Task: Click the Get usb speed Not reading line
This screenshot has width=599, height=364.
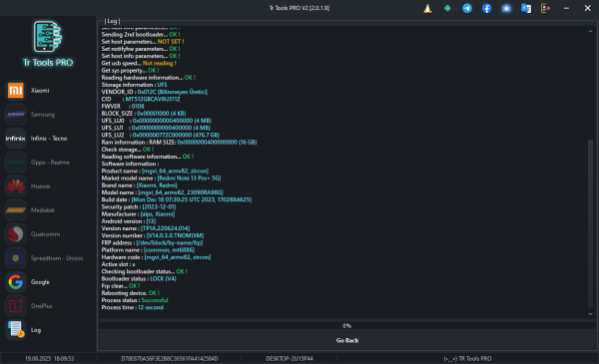Action: tap(139, 64)
